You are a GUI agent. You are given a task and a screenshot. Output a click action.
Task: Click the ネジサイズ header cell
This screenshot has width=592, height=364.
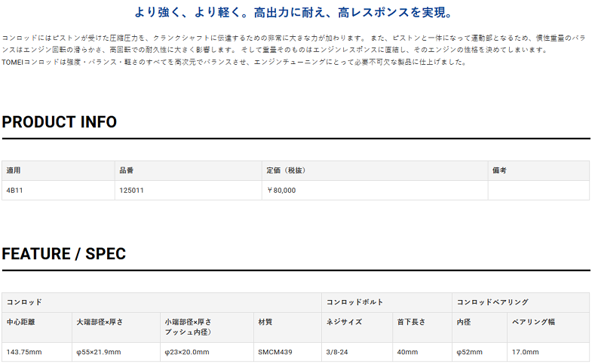pos(357,327)
